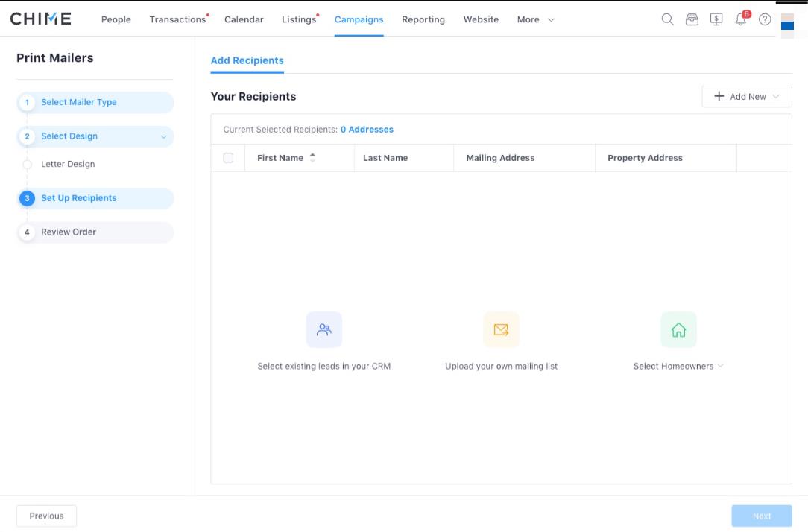Switch to the Add Recipients tab
808x532 pixels.
point(247,61)
